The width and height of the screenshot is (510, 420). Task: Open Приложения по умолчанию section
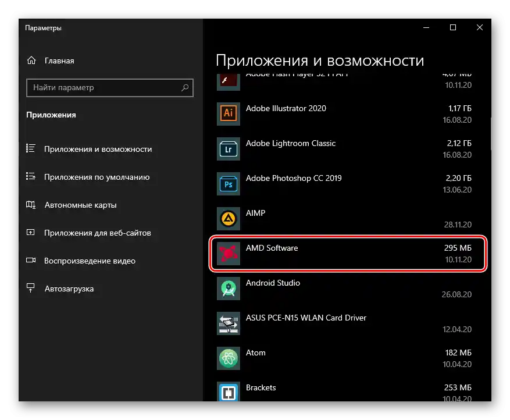[97, 177]
